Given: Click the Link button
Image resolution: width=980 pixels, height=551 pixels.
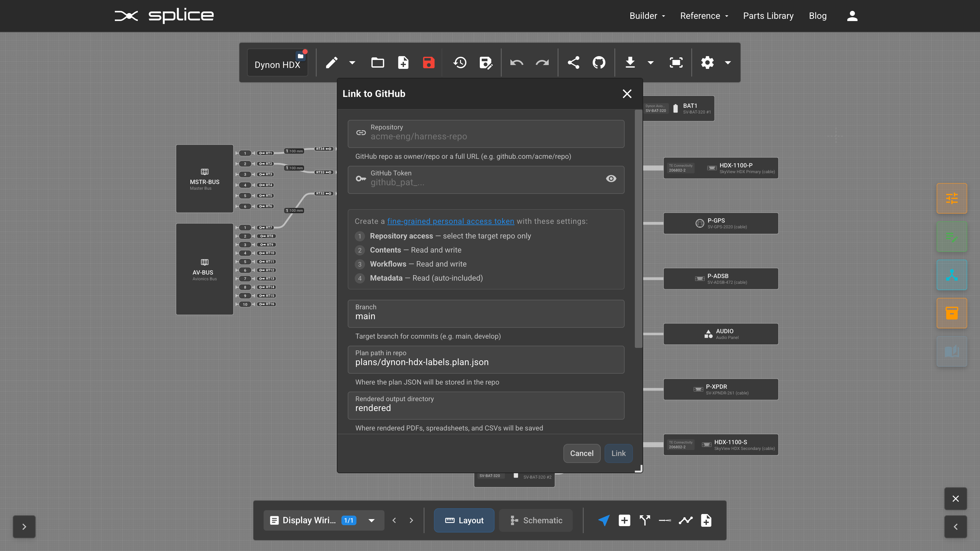Looking at the screenshot, I should (x=618, y=453).
